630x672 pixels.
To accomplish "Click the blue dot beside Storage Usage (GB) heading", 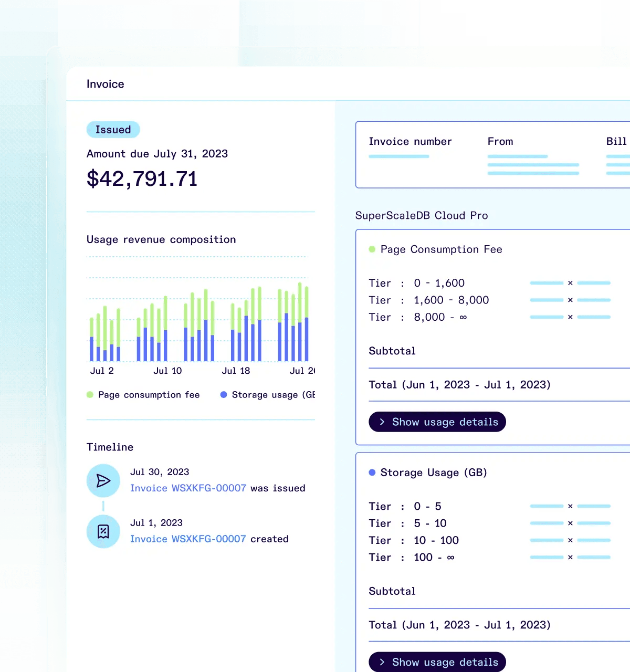I will point(372,472).
